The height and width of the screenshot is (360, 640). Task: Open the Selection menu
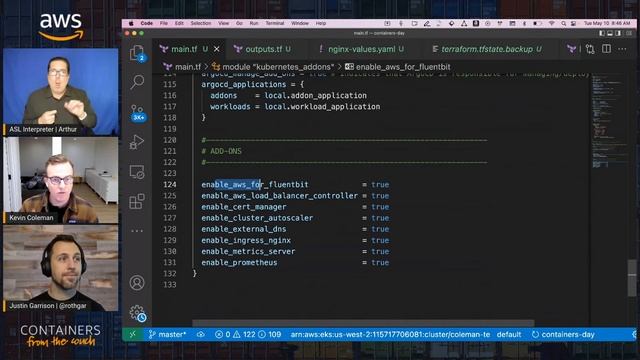(201, 24)
